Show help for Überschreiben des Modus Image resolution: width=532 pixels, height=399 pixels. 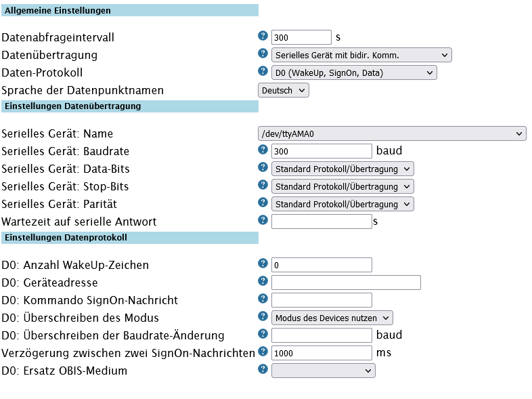[x=263, y=316]
